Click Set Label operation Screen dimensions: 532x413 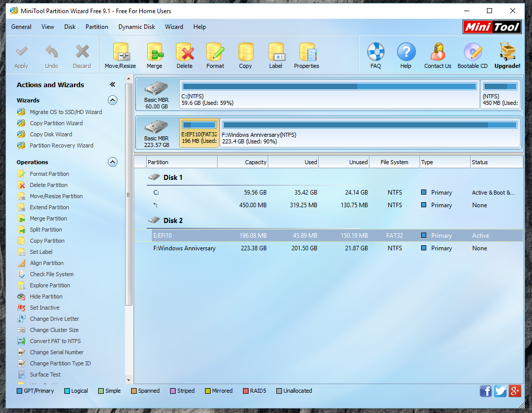click(41, 252)
